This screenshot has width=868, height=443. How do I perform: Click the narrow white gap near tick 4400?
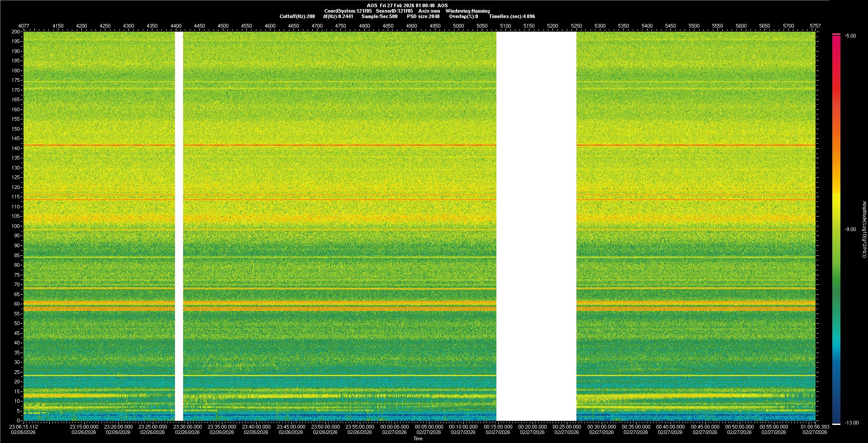pos(179,226)
